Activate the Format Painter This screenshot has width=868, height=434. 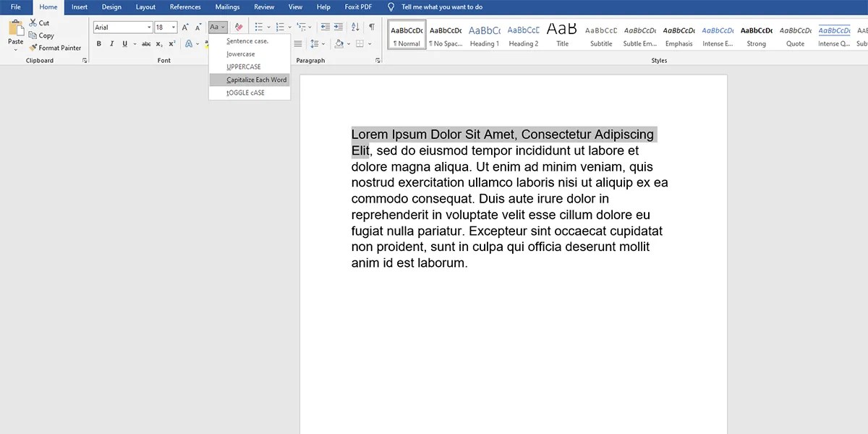click(x=56, y=48)
